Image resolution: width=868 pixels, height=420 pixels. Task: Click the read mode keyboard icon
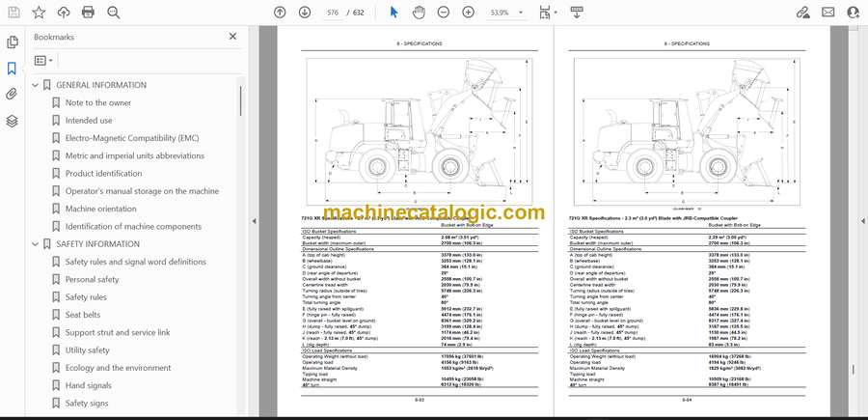(x=577, y=13)
